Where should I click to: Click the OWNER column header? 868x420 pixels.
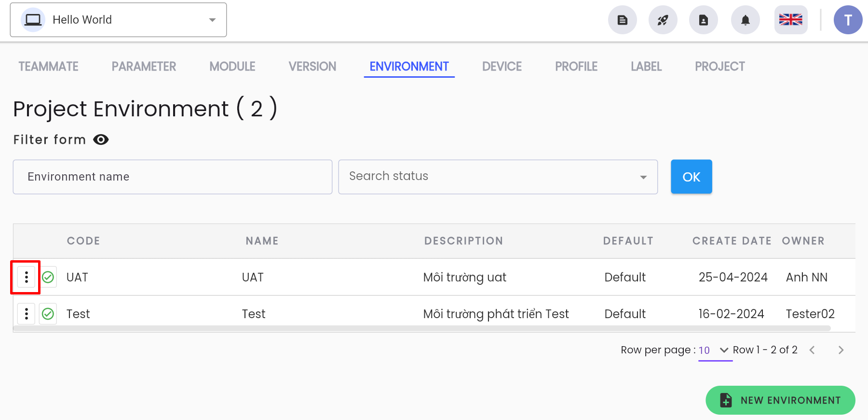click(803, 241)
